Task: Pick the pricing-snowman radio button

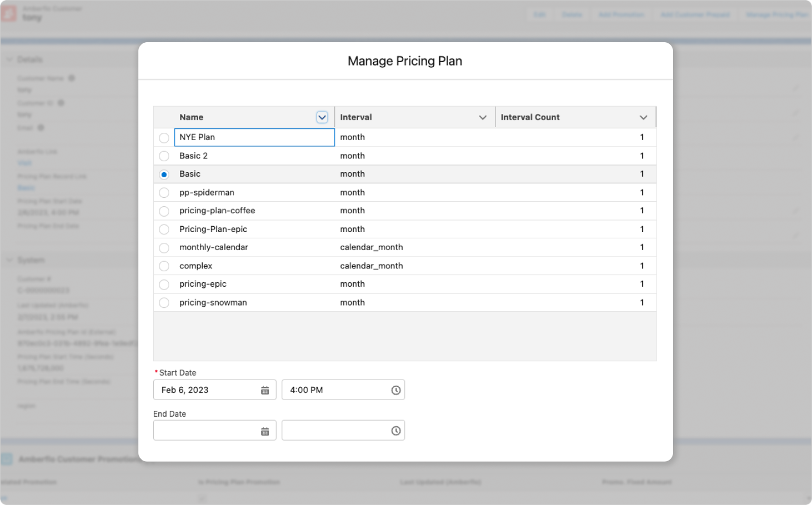Action: click(x=164, y=303)
